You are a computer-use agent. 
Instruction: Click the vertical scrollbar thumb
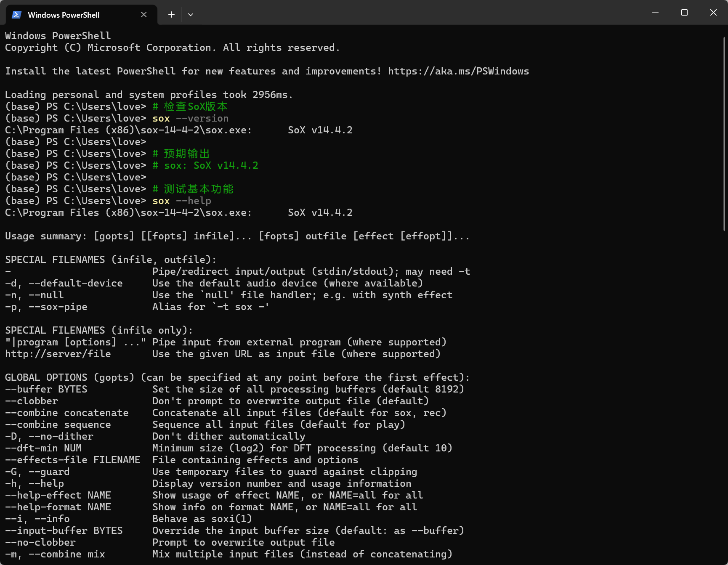[x=724, y=134]
